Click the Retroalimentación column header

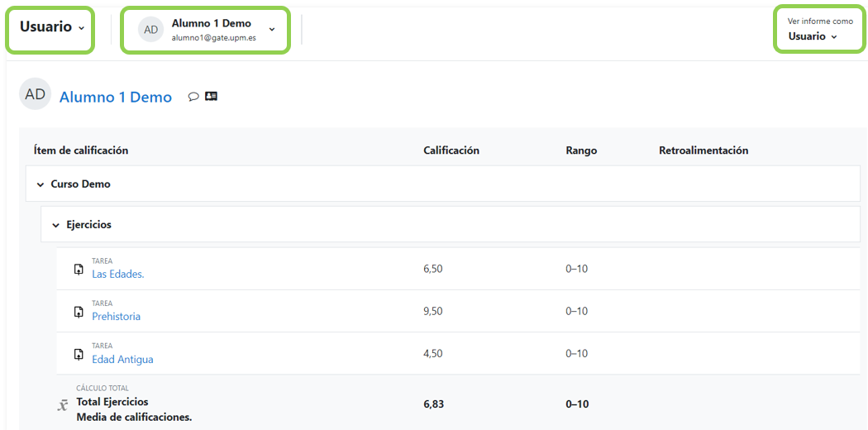pos(703,150)
